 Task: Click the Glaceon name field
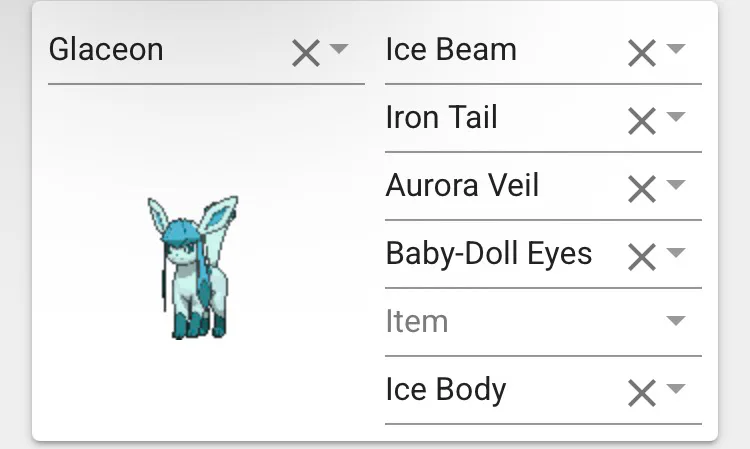[x=160, y=50]
